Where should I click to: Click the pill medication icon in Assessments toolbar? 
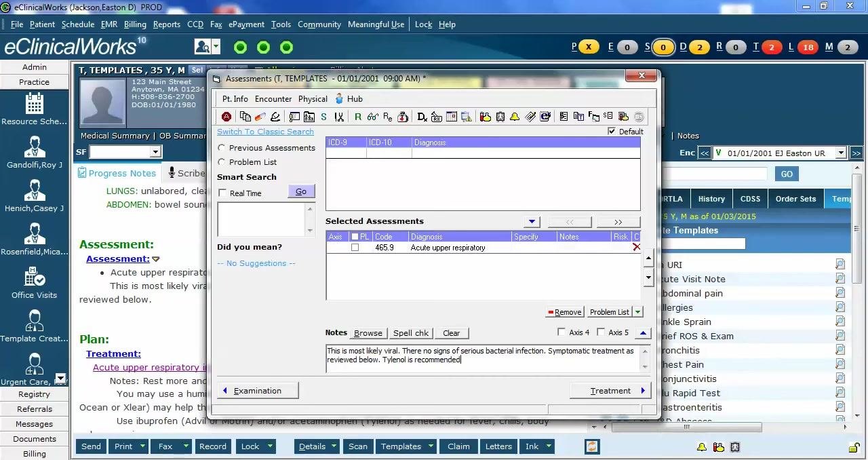point(259,117)
